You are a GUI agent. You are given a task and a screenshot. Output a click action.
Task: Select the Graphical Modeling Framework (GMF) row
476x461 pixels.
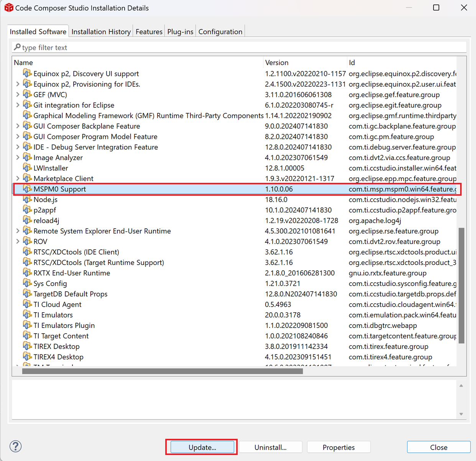(235, 115)
